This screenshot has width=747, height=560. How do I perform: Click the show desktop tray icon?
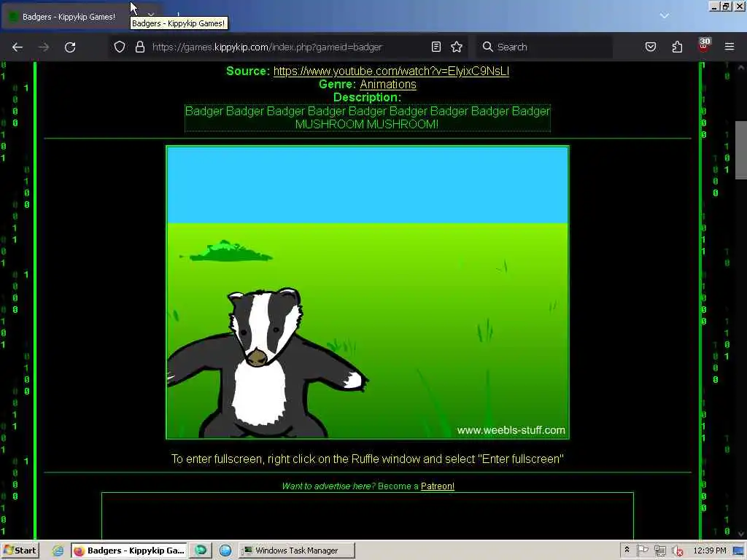tap(739, 551)
